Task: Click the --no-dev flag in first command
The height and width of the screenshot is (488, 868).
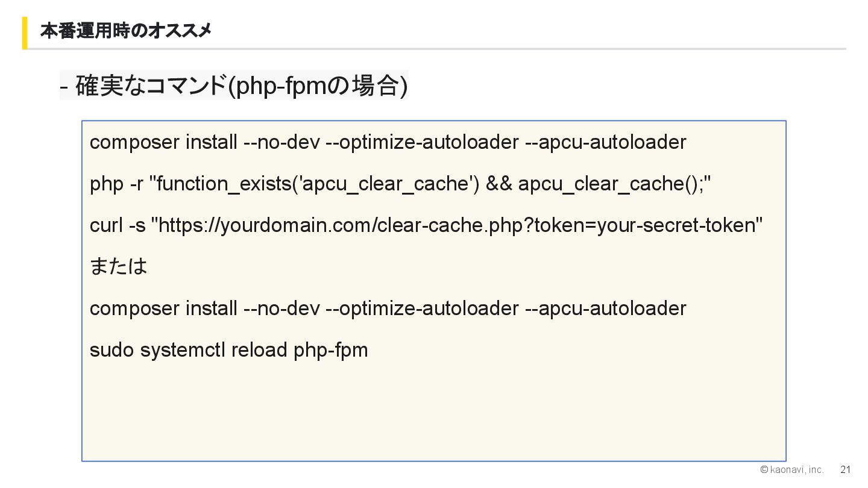Action: (281, 142)
